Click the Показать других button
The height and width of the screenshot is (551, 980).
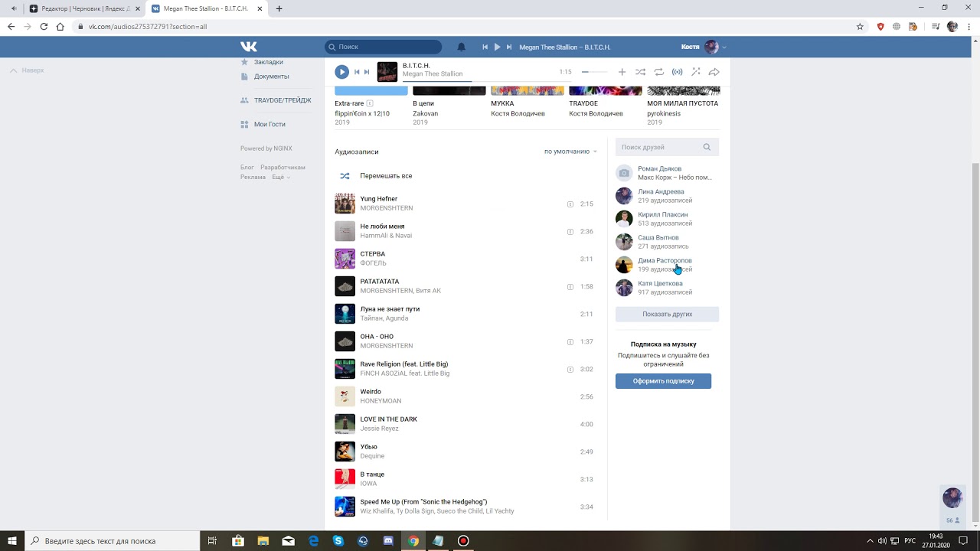[667, 314]
